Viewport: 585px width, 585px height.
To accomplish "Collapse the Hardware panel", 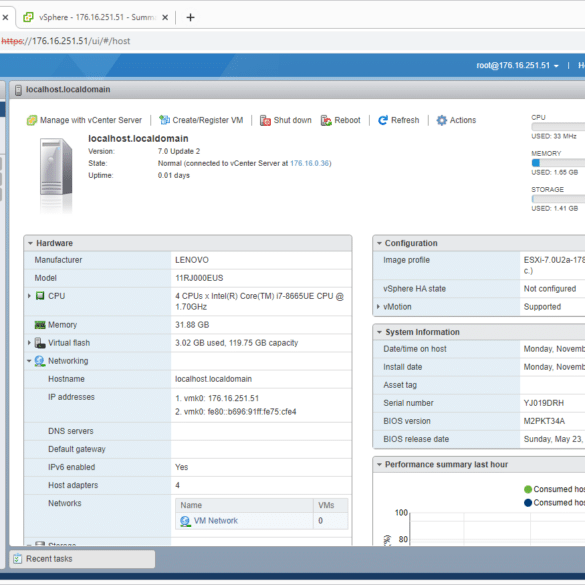I will tap(30, 243).
